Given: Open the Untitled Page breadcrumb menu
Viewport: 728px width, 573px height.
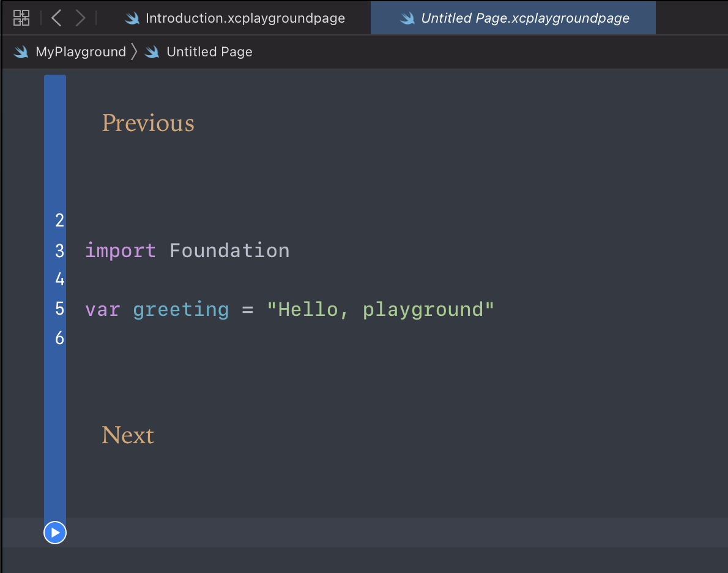Looking at the screenshot, I should [x=209, y=52].
